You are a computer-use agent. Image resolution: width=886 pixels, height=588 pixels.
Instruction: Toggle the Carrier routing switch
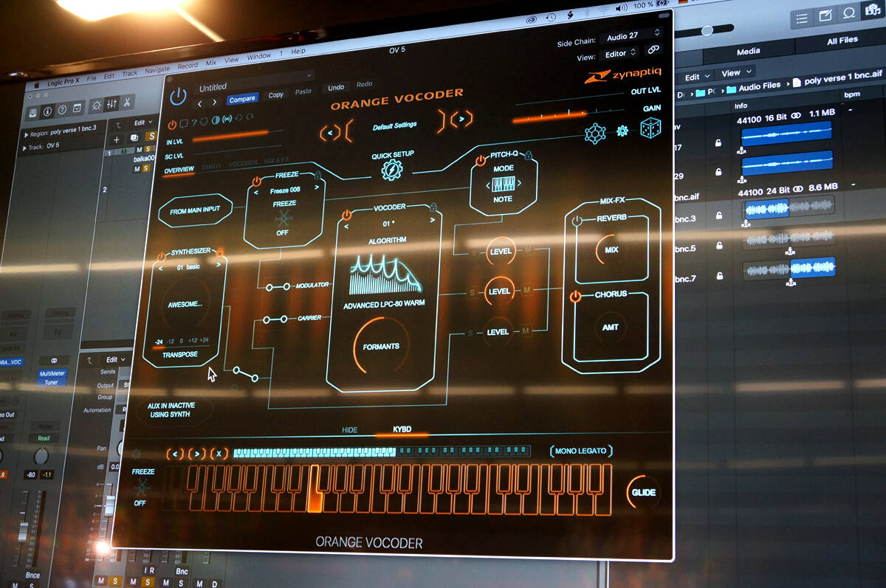tap(275, 319)
